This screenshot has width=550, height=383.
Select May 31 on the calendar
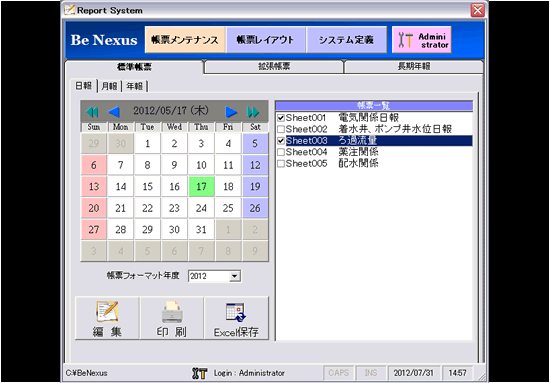coord(201,230)
